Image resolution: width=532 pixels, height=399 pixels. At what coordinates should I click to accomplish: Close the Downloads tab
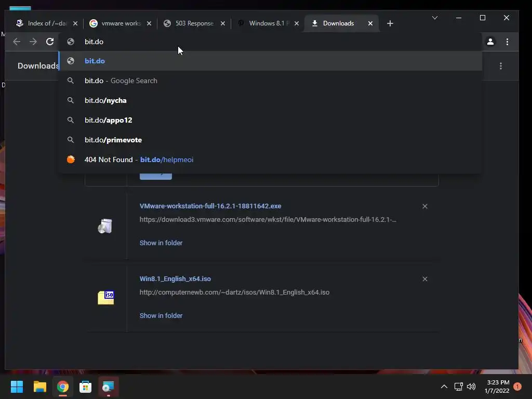click(370, 23)
